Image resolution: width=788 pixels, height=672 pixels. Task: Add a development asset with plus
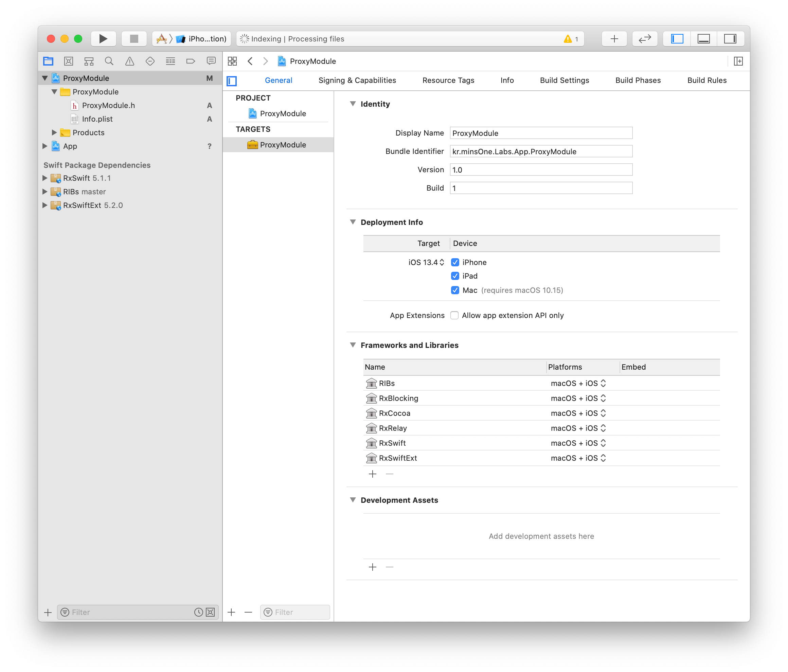coord(373,567)
